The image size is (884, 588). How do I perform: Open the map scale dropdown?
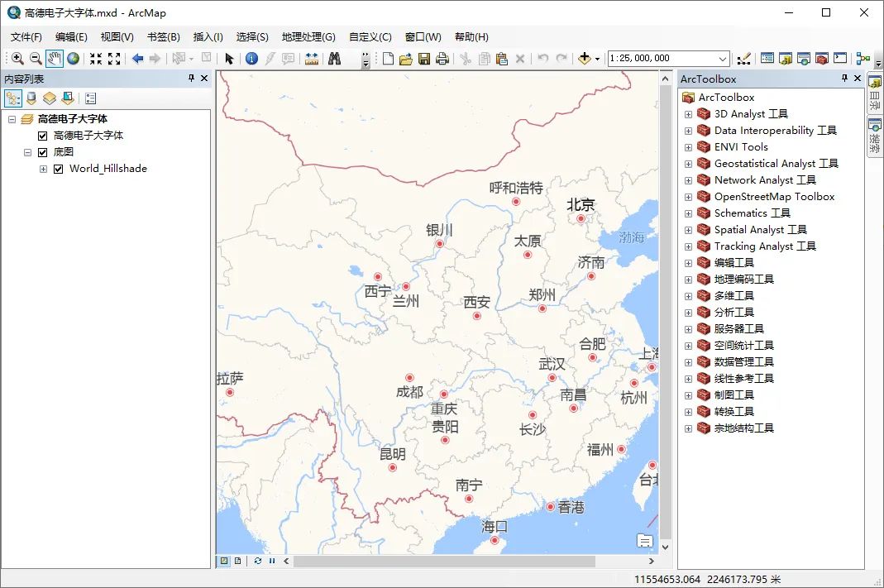[723, 59]
